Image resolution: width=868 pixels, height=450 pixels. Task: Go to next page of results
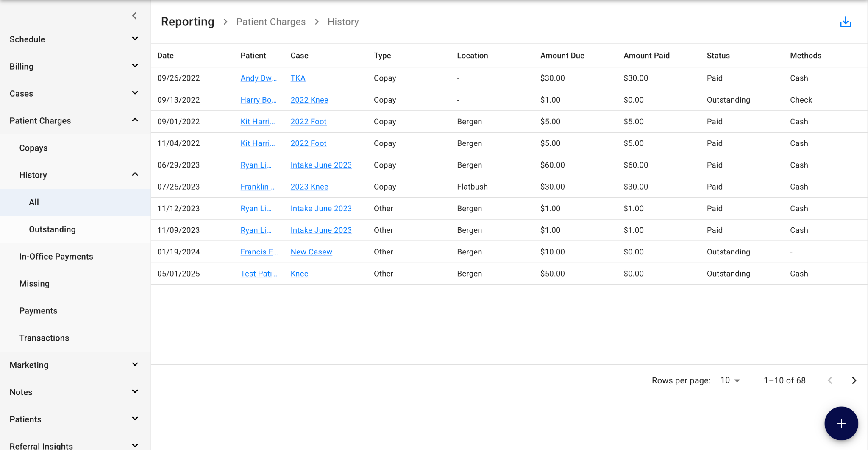pyautogui.click(x=854, y=380)
